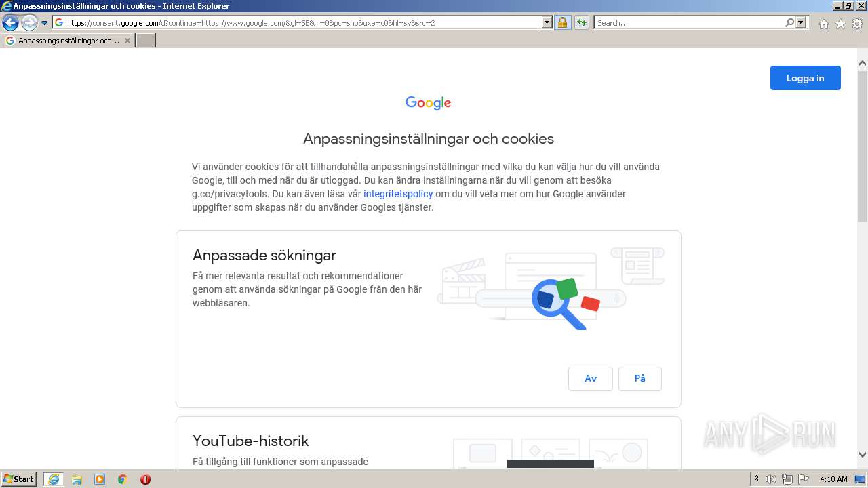
Task: Click the 4:18 AM clock
Action: [833, 479]
